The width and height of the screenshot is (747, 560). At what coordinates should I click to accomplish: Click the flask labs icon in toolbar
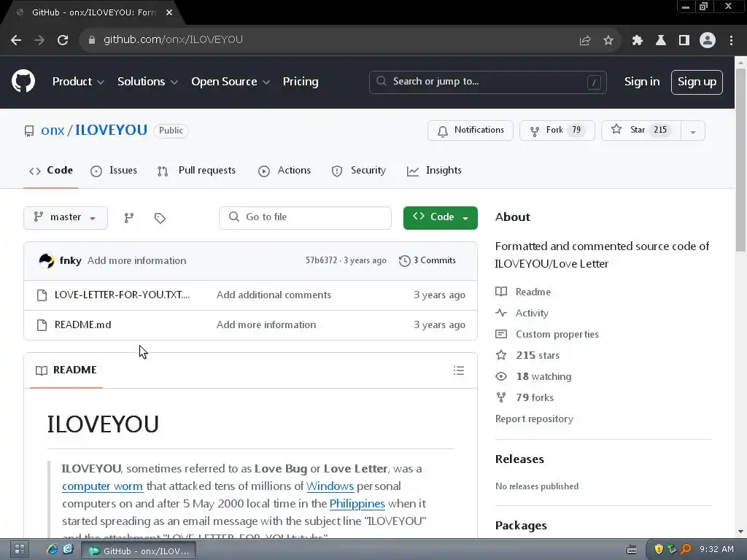(660, 41)
